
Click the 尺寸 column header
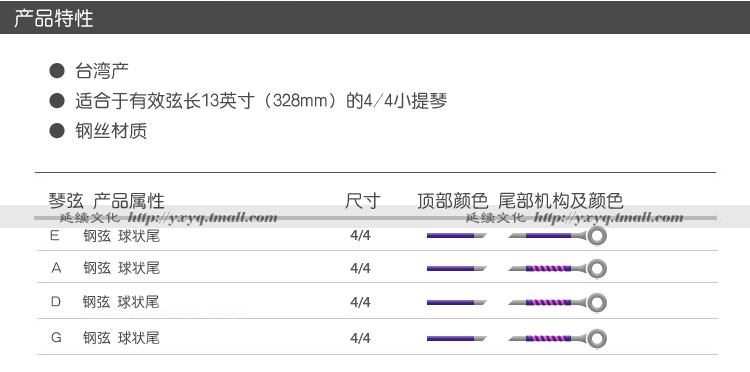(363, 201)
